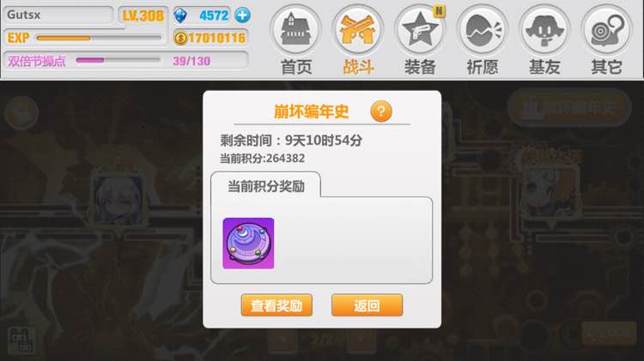Viewport: 644px width, 361px height.
Task: Click the pink 双倍节操点 progress bar
Action: 118,60
